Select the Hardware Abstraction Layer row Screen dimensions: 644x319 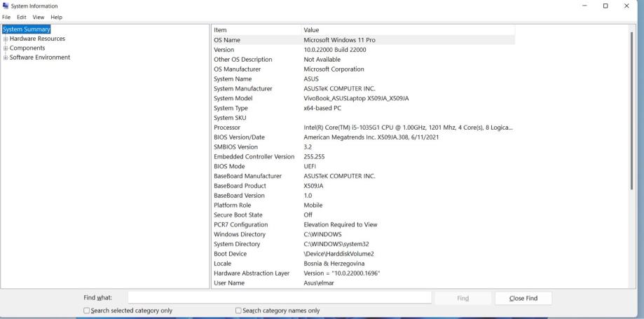click(363, 273)
